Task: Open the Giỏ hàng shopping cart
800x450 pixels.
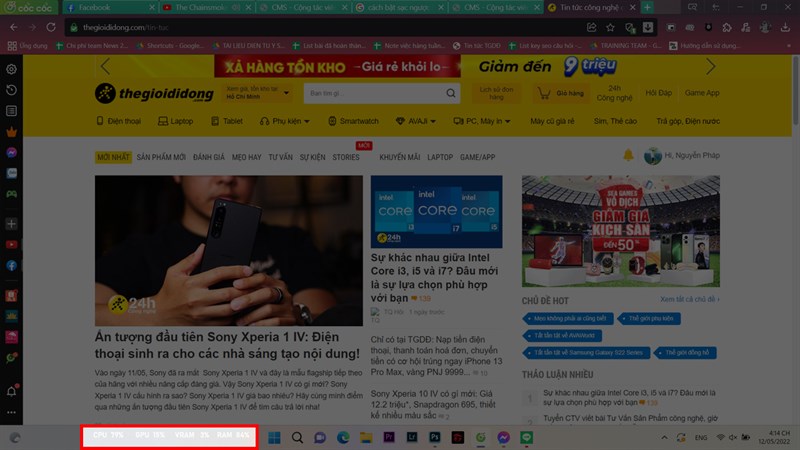Action: pos(561,93)
